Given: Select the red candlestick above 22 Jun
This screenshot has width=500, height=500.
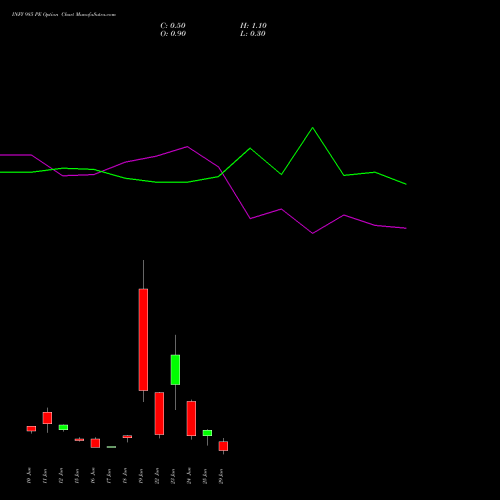Looking at the screenshot, I should tap(159, 413).
